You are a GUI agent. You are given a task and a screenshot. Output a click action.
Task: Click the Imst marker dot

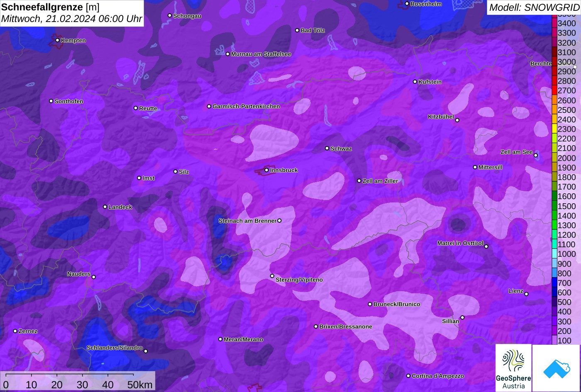[x=139, y=178]
